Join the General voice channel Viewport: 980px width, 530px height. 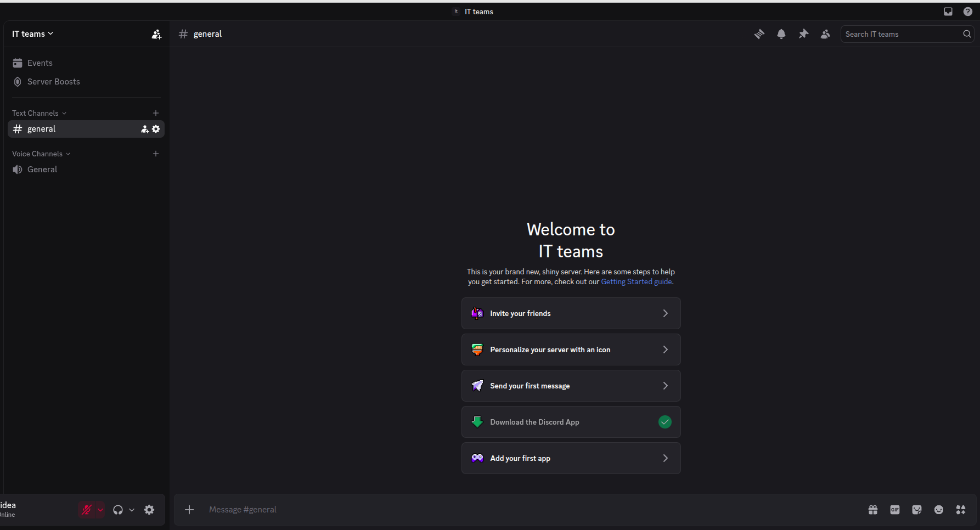(x=86, y=170)
